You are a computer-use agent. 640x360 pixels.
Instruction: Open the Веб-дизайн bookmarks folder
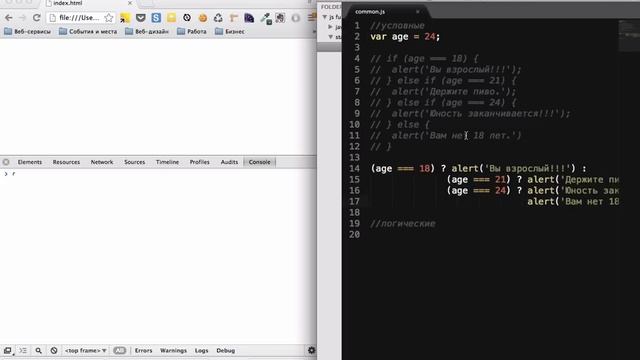click(147, 31)
